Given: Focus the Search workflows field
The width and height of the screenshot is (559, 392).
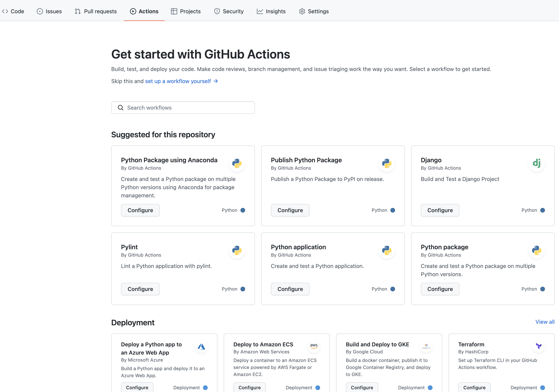Looking at the screenshot, I should [187, 107].
